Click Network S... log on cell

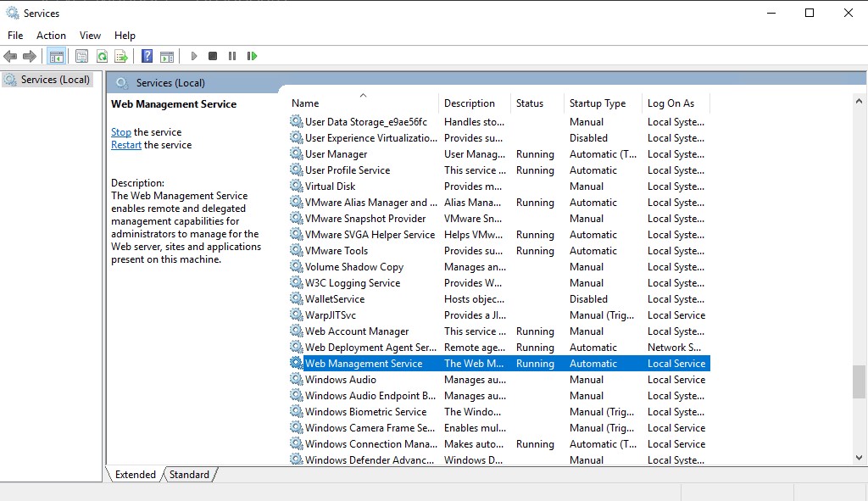click(674, 347)
